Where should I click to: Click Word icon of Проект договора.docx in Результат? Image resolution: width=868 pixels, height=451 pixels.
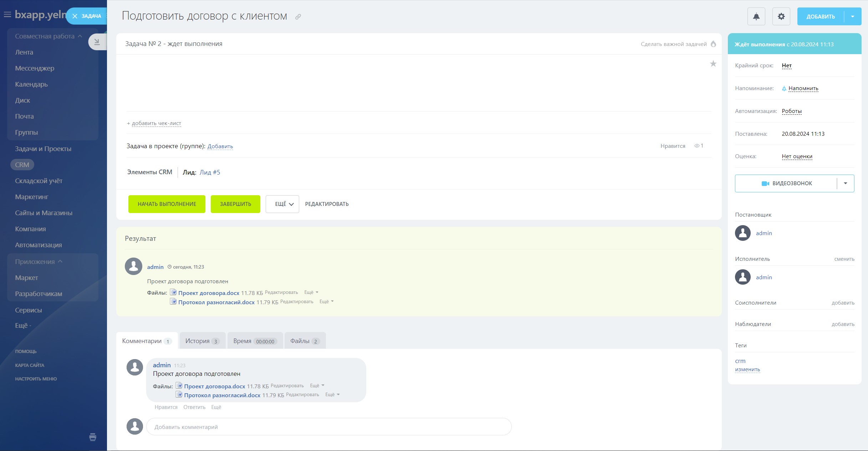click(173, 292)
